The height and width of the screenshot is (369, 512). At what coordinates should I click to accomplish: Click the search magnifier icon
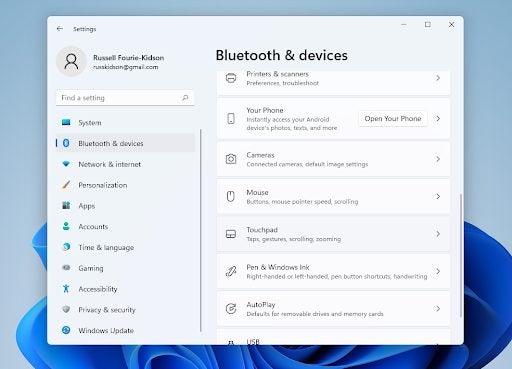click(185, 98)
